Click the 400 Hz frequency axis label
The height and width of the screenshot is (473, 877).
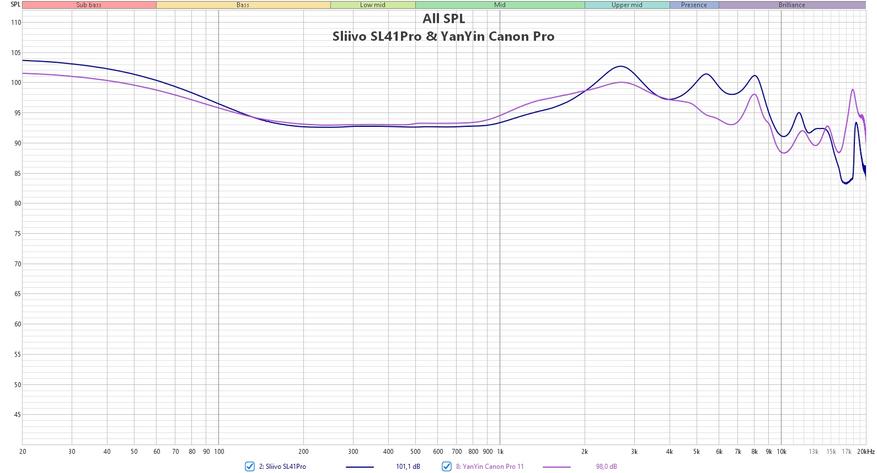[x=388, y=451]
